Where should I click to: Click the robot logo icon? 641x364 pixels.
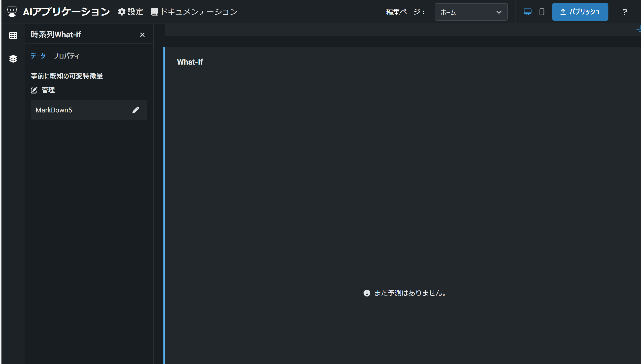tap(12, 12)
